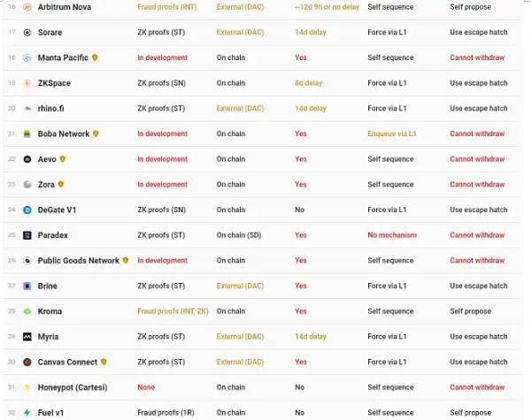Click the Fuel v1 logo icon
531x420 pixels.
(x=27, y=413)
